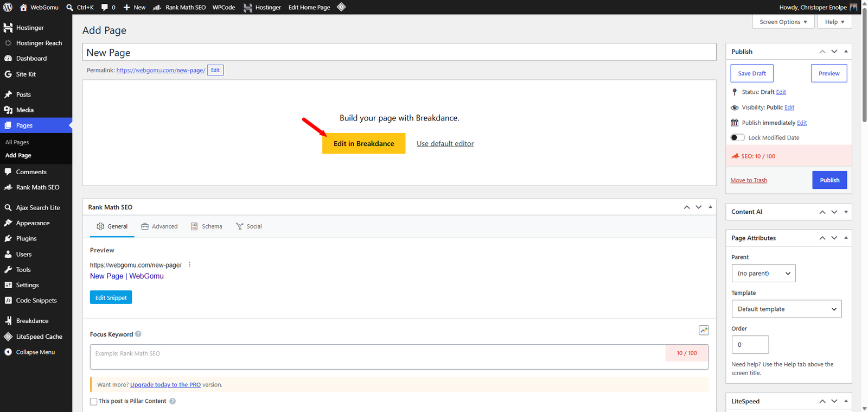
Task: Click the Site Kit Google icon
Action: point(8,74)
